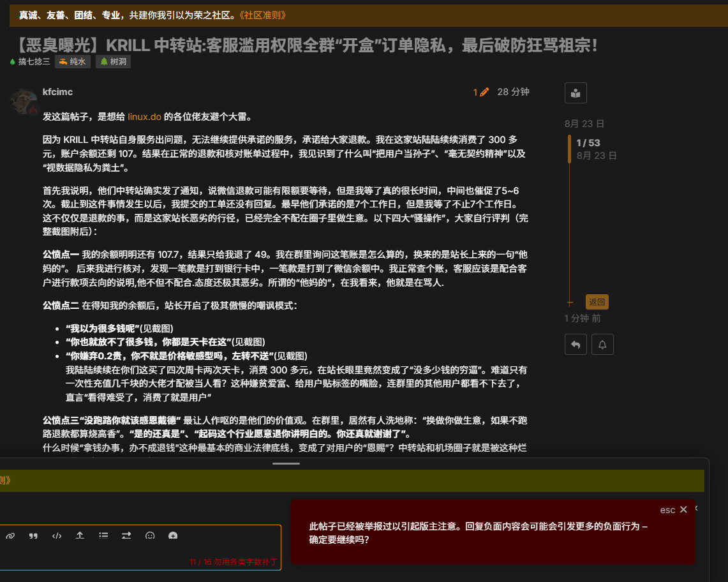Click the “你也就放不了很多钱” bullet item

tap(165, 342)
